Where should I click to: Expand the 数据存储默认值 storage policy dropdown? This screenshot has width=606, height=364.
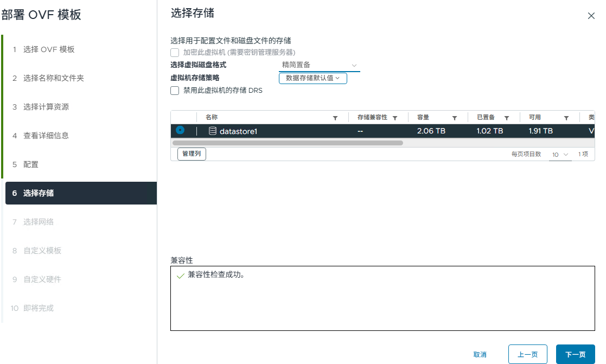[x=312, y=78]
